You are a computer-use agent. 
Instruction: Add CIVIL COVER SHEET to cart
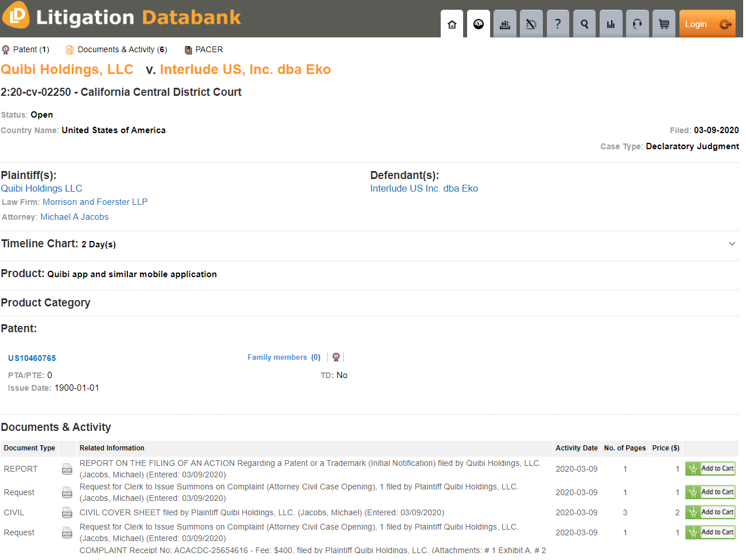tap(710, 512)
